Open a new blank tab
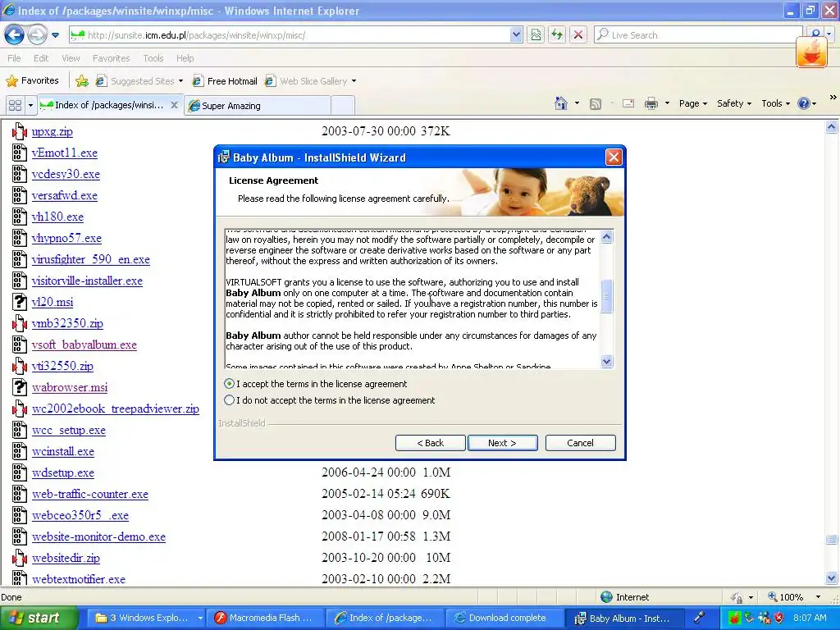Viewport: 840px width, 630px height. (343, 105)
